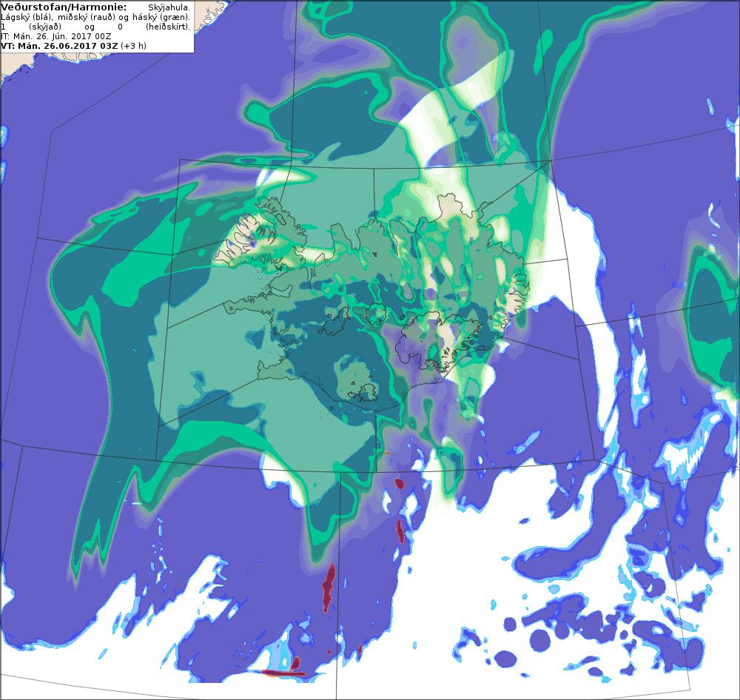Click the 'Skýjahula.' label in legend
740x700 pixels.
coord(169,7)
